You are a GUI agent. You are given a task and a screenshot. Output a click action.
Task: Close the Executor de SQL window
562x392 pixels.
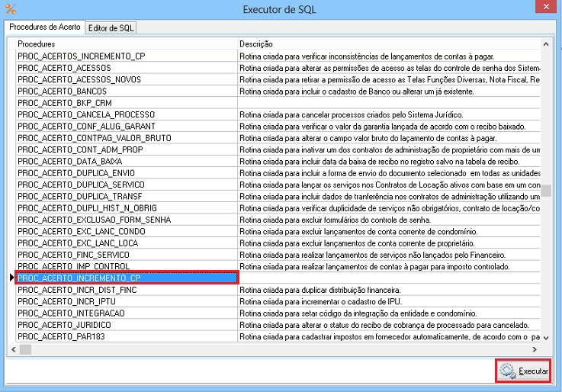[544, 8]
